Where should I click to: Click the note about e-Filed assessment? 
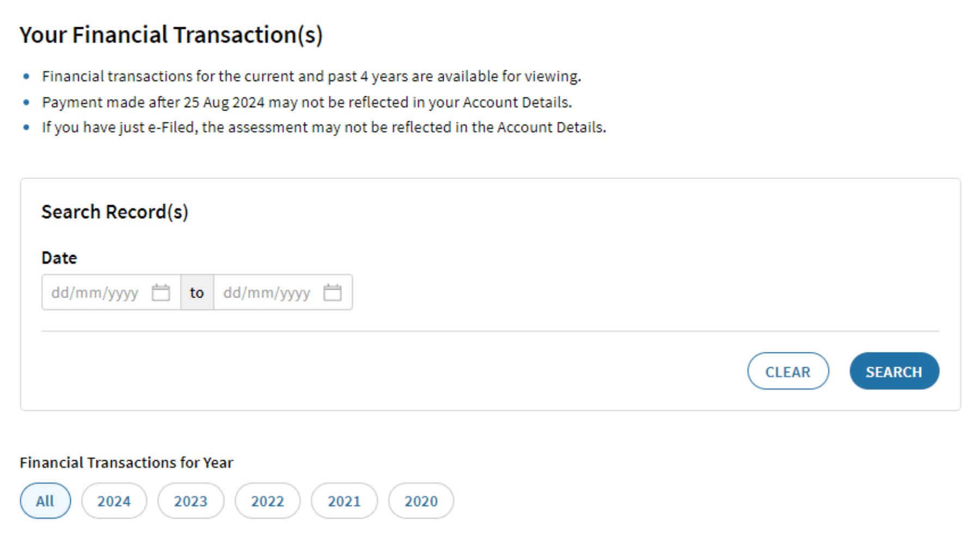324,127
